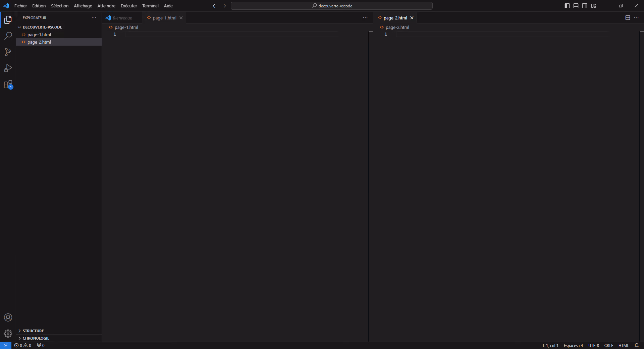The height and width of the screenshot is (349, 644).
Task: Go back with the navigation left arrow
Action: [x=215, y=6]
